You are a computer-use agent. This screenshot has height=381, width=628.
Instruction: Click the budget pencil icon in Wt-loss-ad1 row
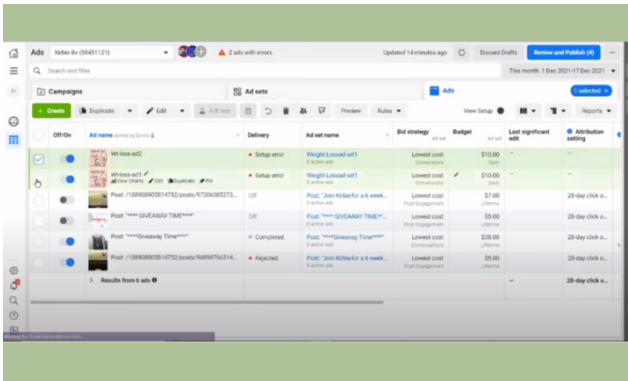pyautogui.click(x=456, y=175)
